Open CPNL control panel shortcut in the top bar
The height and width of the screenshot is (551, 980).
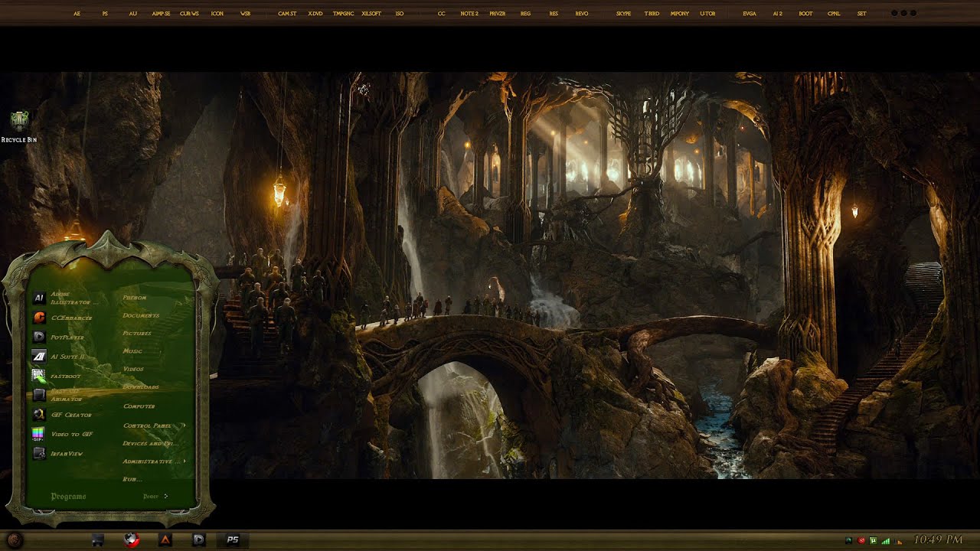click(x=834, y=14)
